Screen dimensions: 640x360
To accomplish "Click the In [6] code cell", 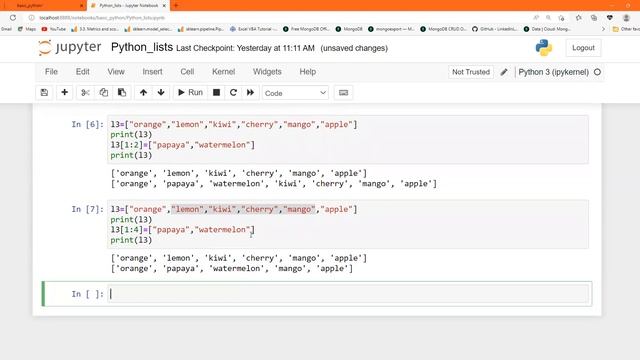I will tap(348, 140).
